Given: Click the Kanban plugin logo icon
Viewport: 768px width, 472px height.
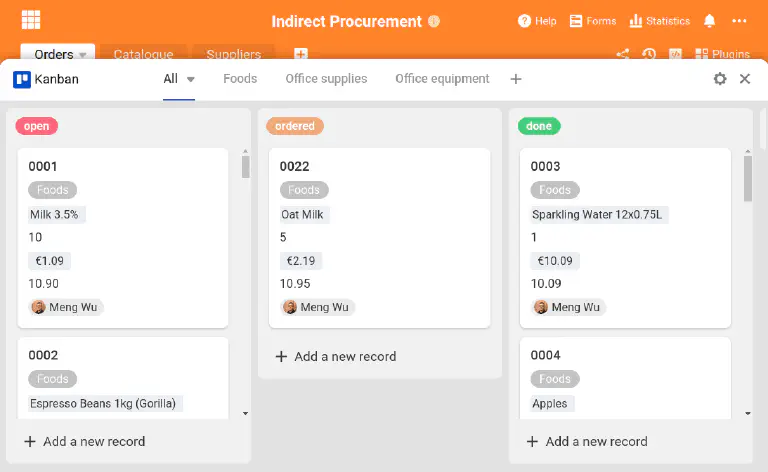Looking at the screenshot, I should point(22,79).
